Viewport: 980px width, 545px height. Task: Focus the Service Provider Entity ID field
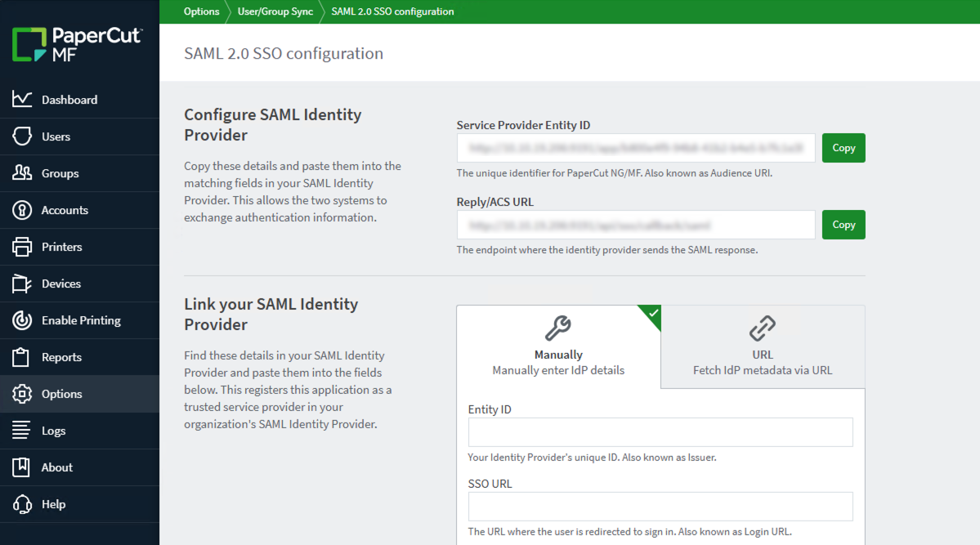click(x=636, y=148)
